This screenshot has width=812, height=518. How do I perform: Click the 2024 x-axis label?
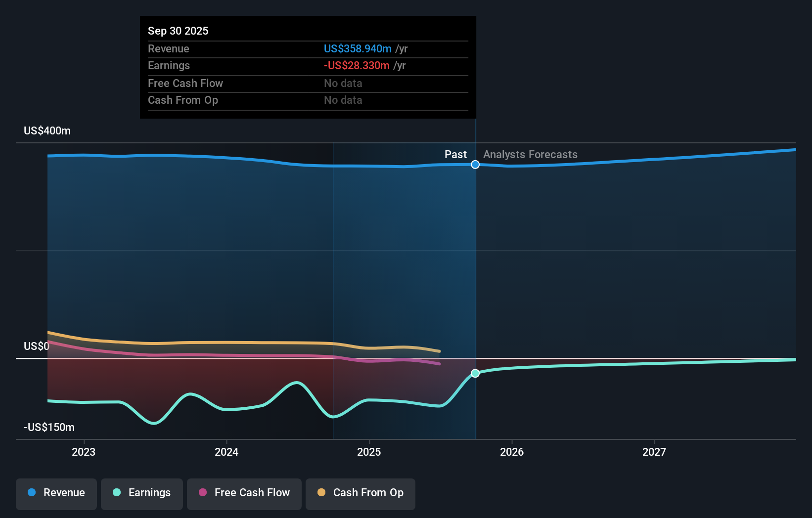pyautogui.click(x=226, y=452)
